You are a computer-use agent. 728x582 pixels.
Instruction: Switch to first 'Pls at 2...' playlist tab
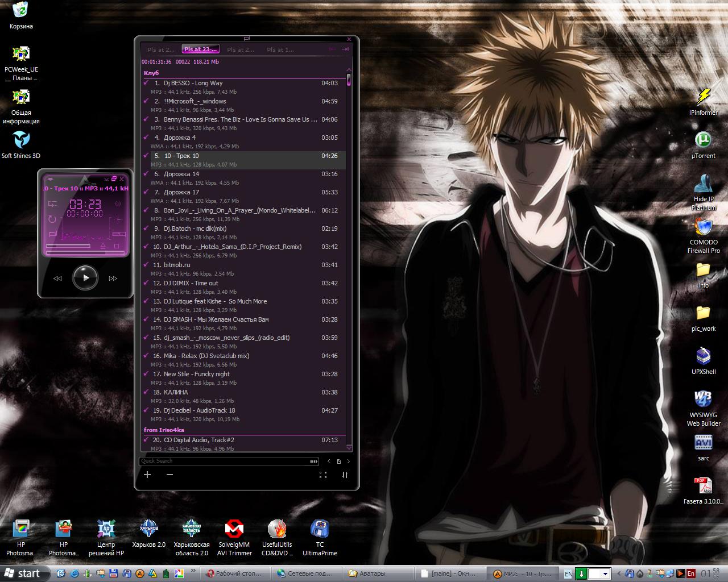pos(161,49)
